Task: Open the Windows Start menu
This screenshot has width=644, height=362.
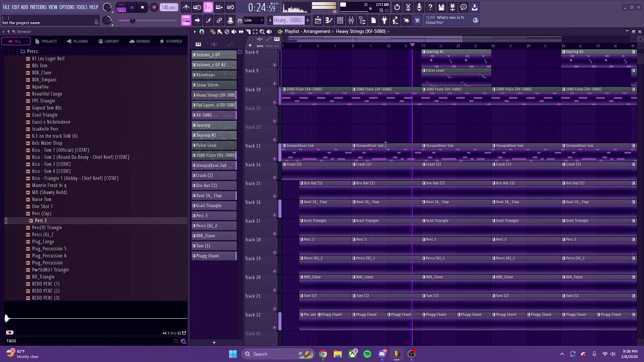Action: coord(233,354)
